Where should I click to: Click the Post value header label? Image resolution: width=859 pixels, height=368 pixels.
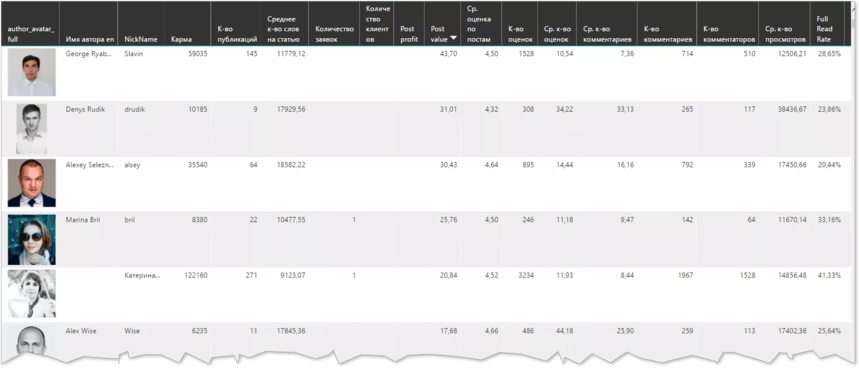439,34
